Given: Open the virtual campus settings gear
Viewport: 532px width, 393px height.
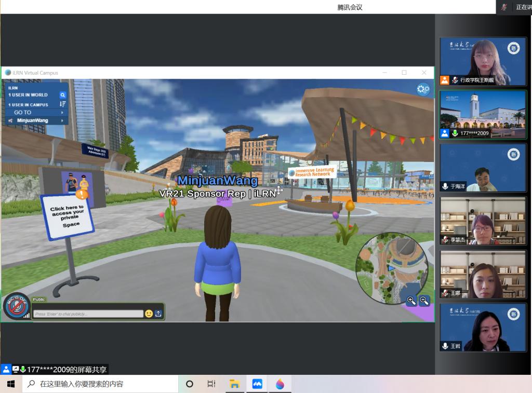Looking at the screenshot, I should 423,89.
